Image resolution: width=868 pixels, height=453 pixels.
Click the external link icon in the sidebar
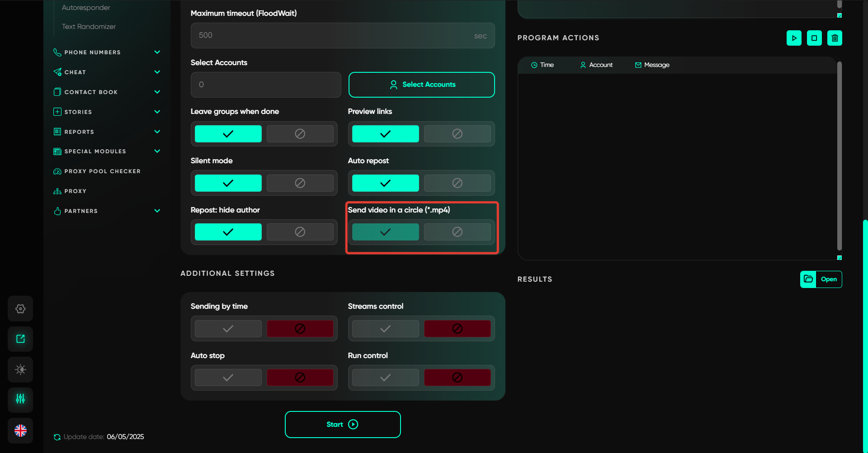(20, 339)
